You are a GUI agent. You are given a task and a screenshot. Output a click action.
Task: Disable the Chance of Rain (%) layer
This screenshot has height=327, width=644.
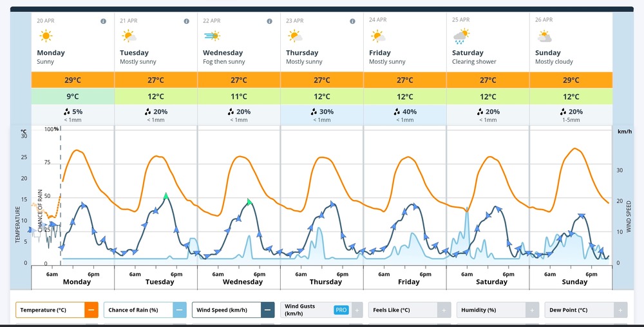pyautogui.click(x=180, y=310)
